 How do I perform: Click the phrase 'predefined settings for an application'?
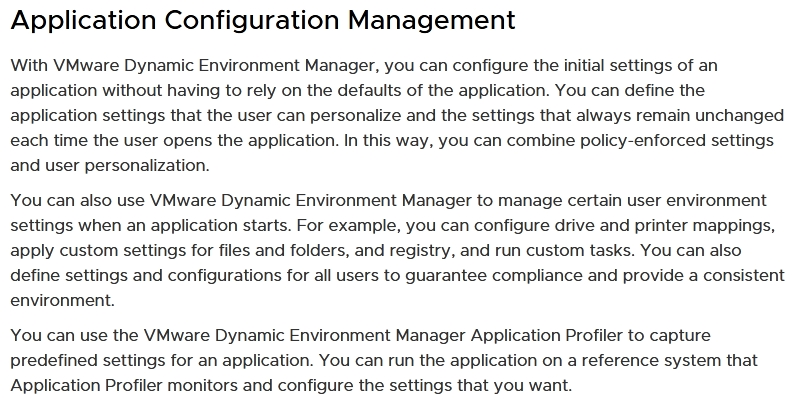coord(161,361)
